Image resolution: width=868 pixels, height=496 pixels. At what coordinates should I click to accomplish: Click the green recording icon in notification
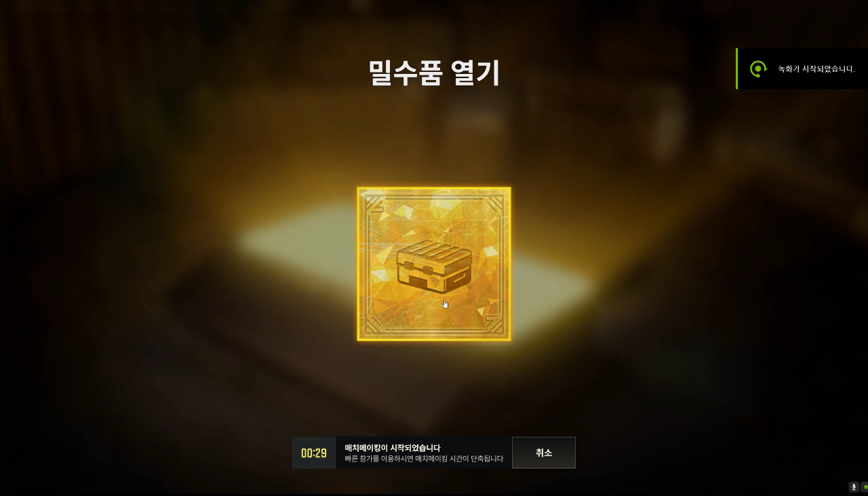757,69
